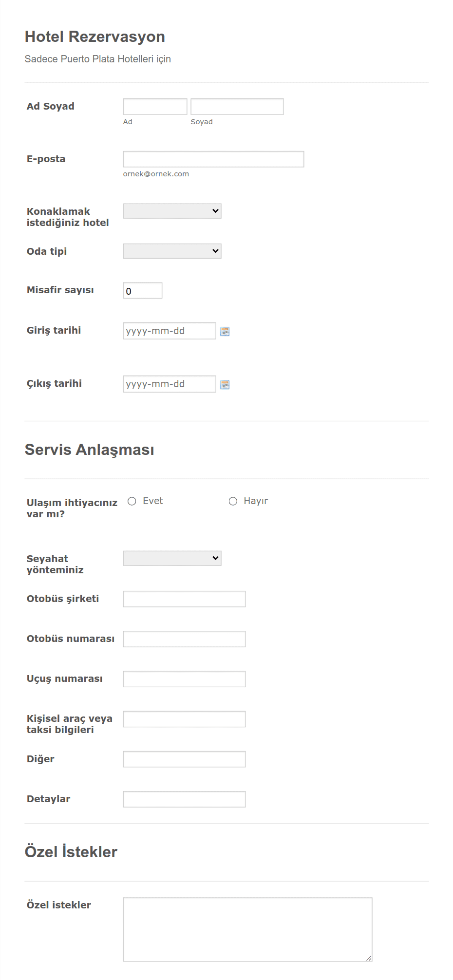Click the Misafir sayısı number field
This screenshot has height=980, width=453.
point(143,290)
